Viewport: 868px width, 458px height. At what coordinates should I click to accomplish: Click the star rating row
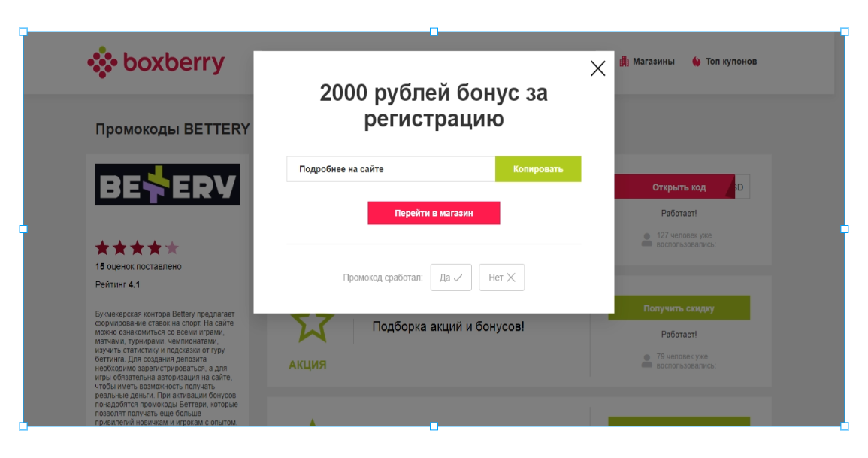coord(138,247)
